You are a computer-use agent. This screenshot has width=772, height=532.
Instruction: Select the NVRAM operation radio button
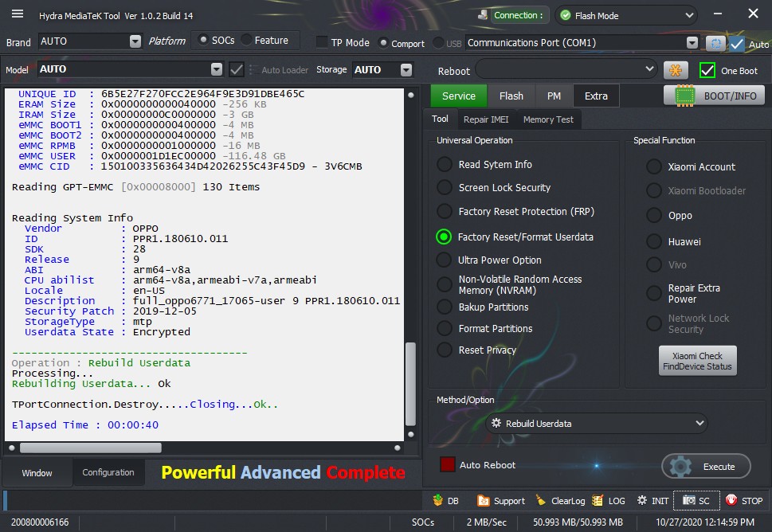444,284
